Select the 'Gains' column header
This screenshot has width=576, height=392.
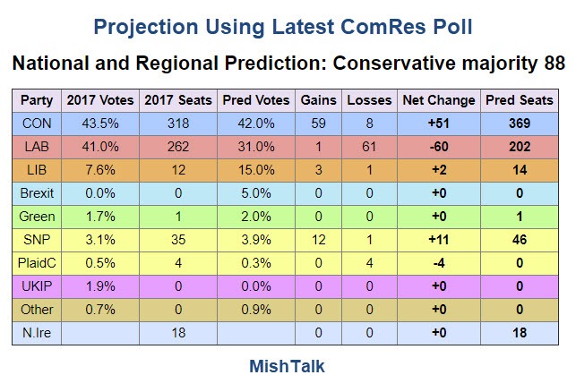(318, 99)
